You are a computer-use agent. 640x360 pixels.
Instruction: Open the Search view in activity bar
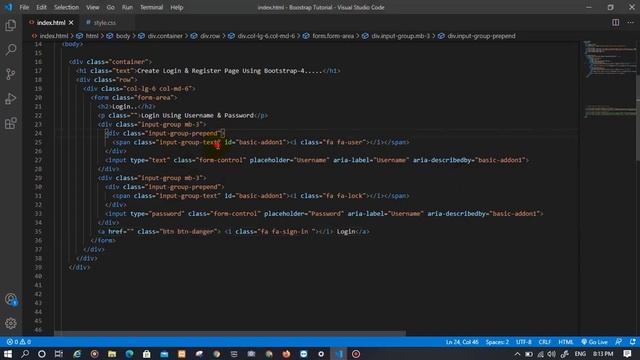coord(11,50)
